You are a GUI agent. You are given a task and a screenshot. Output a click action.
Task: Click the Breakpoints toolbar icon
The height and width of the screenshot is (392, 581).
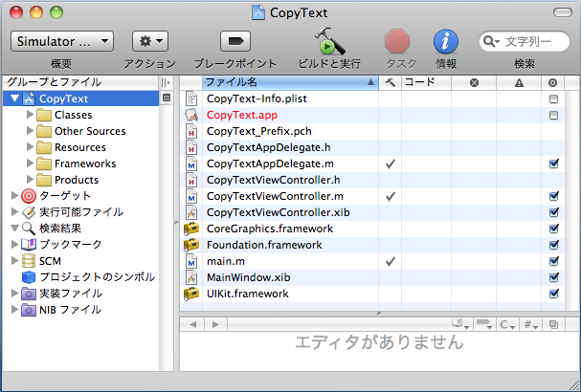point(235,41)
